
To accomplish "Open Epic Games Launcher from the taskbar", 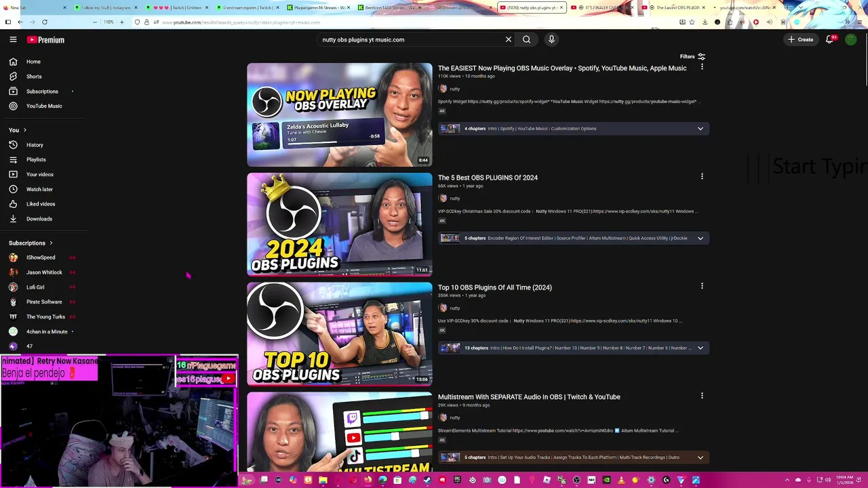I will tap(457, 481).
